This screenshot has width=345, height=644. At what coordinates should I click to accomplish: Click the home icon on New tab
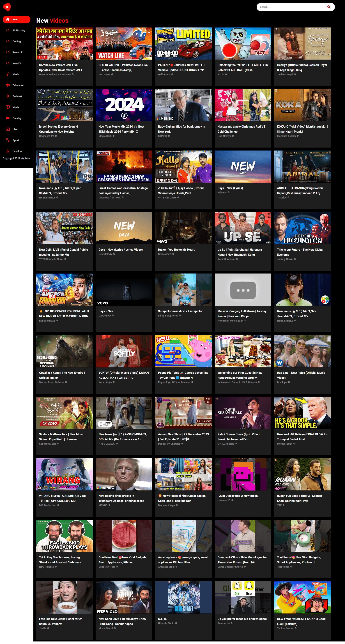click(8, 19)
